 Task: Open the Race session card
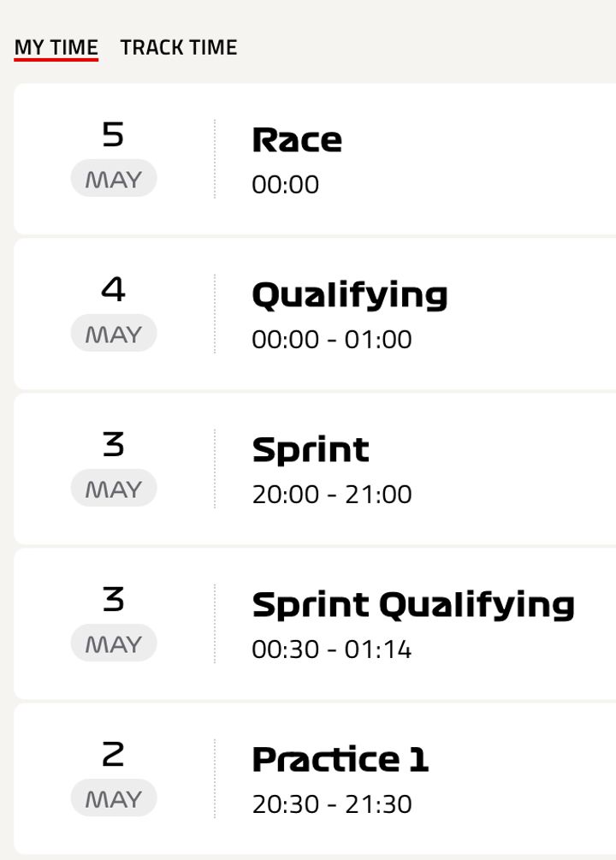pyautogui.click(x=315, y=159)
